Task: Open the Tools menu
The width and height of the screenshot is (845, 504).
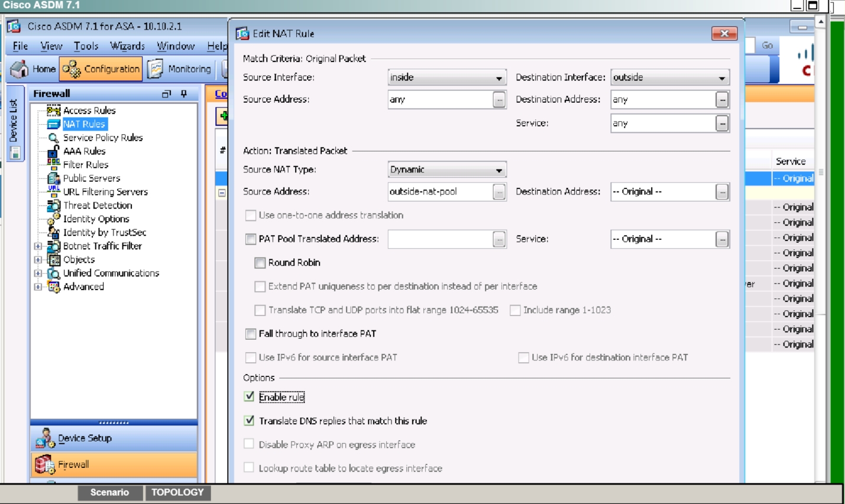Action: point(86,46)
